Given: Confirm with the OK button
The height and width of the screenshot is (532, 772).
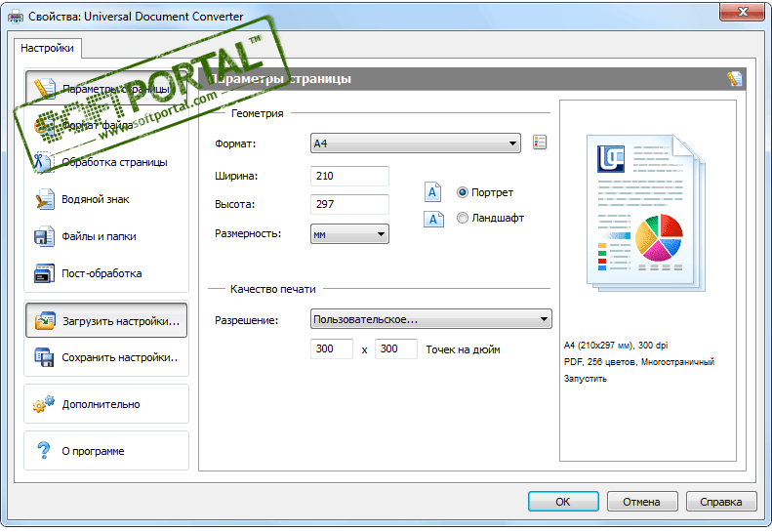Looking at the screenshot, I should click(x=563, y=502).
